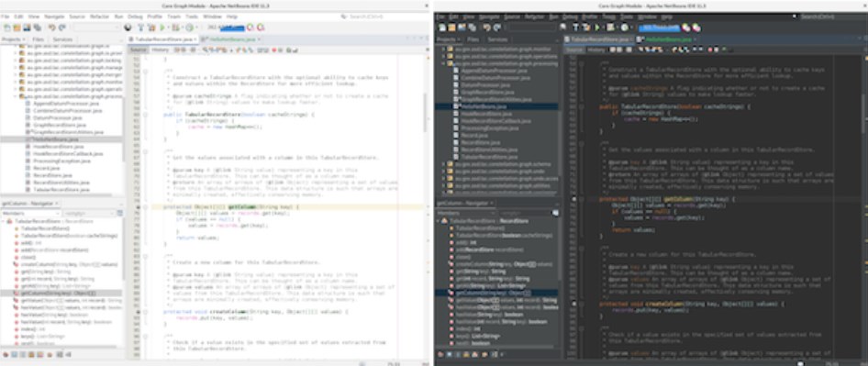Collapse graph.processing package in light Projects tree
Screen dimensions: 868x366
15,96
